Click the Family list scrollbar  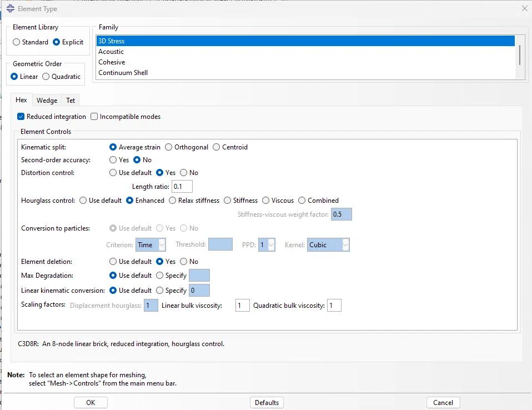(520, 55)
